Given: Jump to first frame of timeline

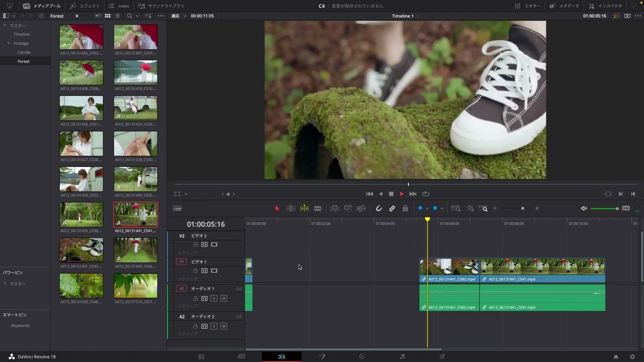Looking at the screenshot, I should tap(369, 194).
